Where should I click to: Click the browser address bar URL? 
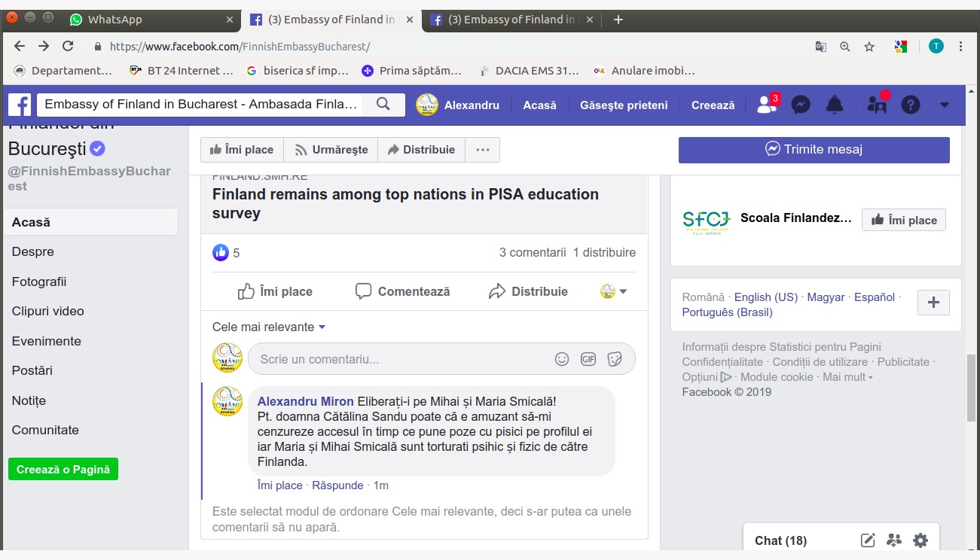240,47
